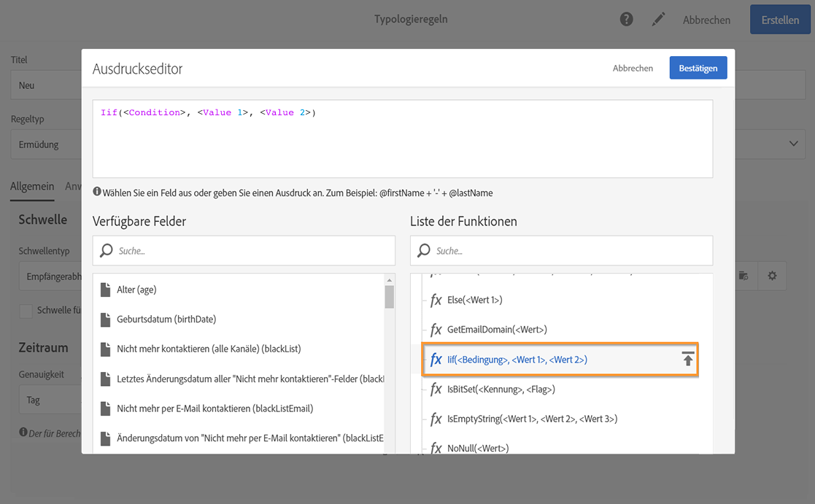
Task: Select the Geburtsdatum (birthDate) field
Action: point(166,319)
